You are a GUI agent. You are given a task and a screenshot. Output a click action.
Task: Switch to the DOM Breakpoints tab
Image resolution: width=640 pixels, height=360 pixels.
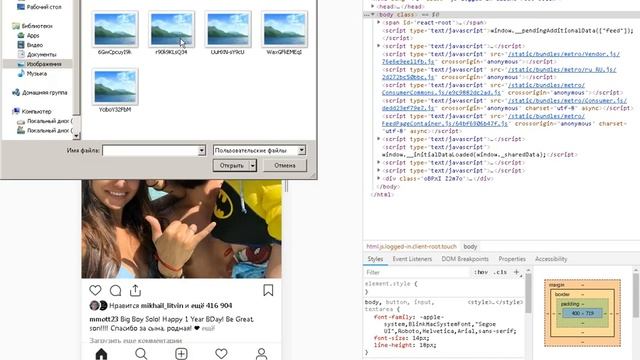click(465, 259)
